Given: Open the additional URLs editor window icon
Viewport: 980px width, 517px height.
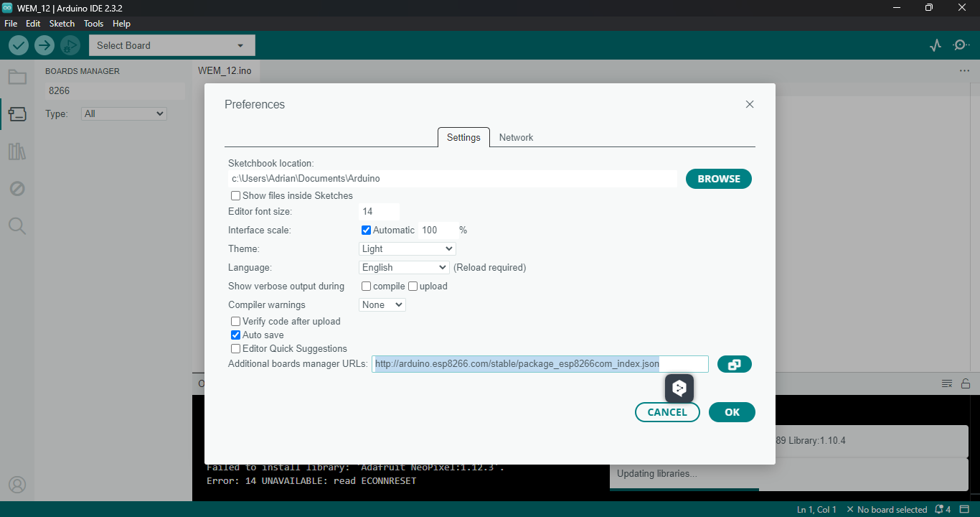Looking at the screenshot, I should 734,364.
